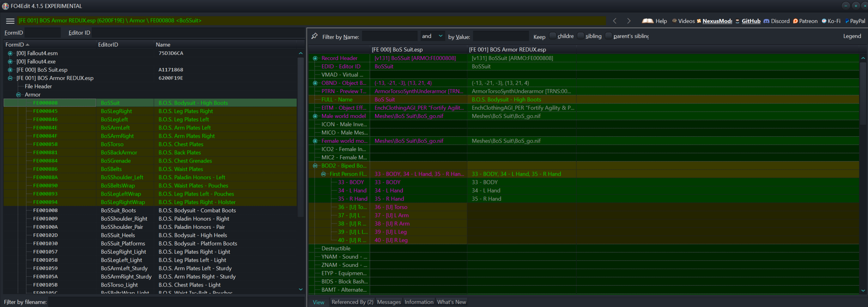868x307 pixels.
Task: Select record FE000884 BoSGrenade
Action: tap(150, 161)
